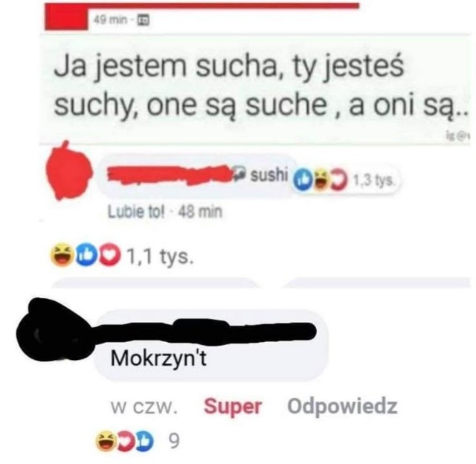Click the 48 min comment timestamp
The height and width of the screenshot is (464, 476).
tap(200, 212)
